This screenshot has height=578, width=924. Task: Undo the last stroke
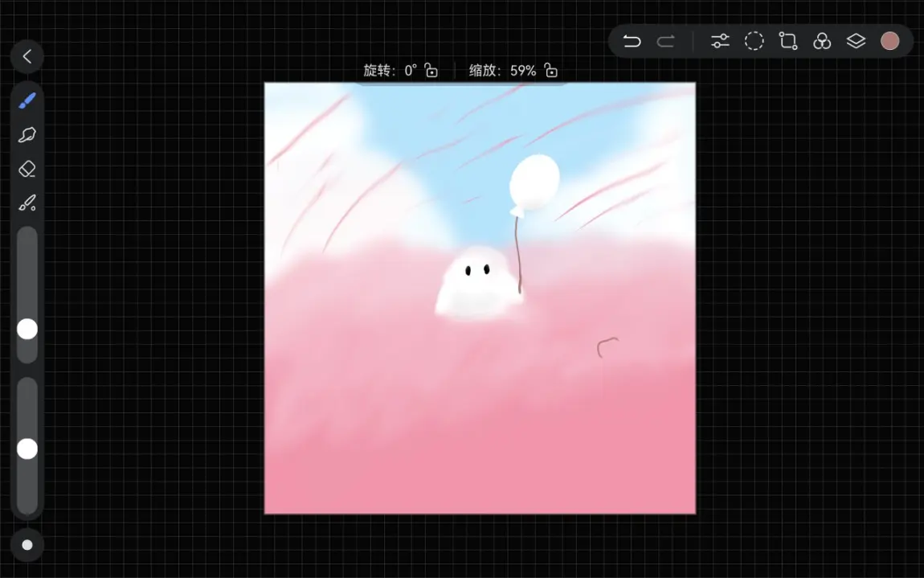pyautogui.click(x=632, y=41)
